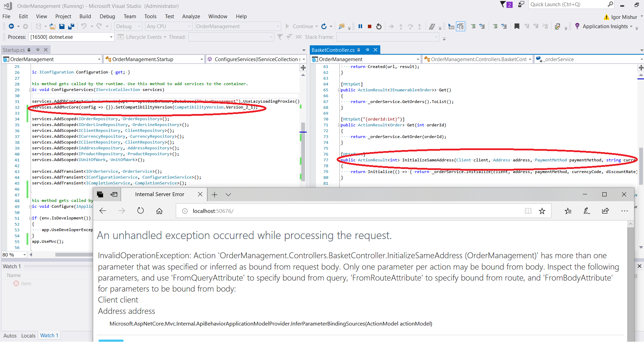Switch to the Autos debug tab
The image size is (644, 342).
coord(10,336)
